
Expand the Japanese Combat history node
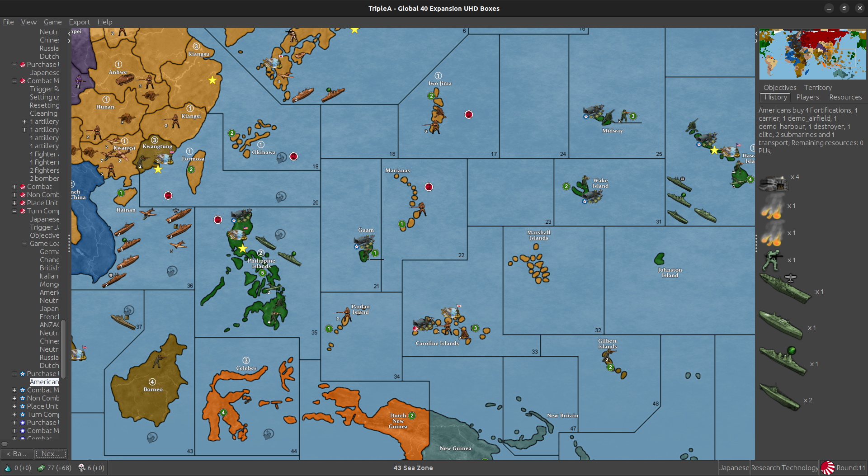[x=14, y=187]
